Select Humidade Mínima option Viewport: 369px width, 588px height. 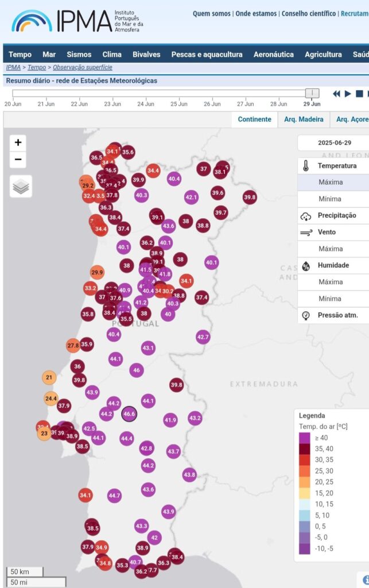tap(333, 299)
